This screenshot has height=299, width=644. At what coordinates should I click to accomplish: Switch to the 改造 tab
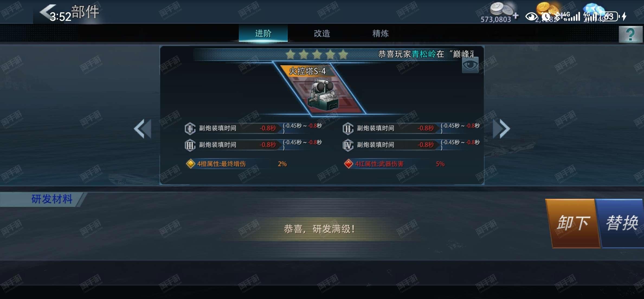(322, 33)
